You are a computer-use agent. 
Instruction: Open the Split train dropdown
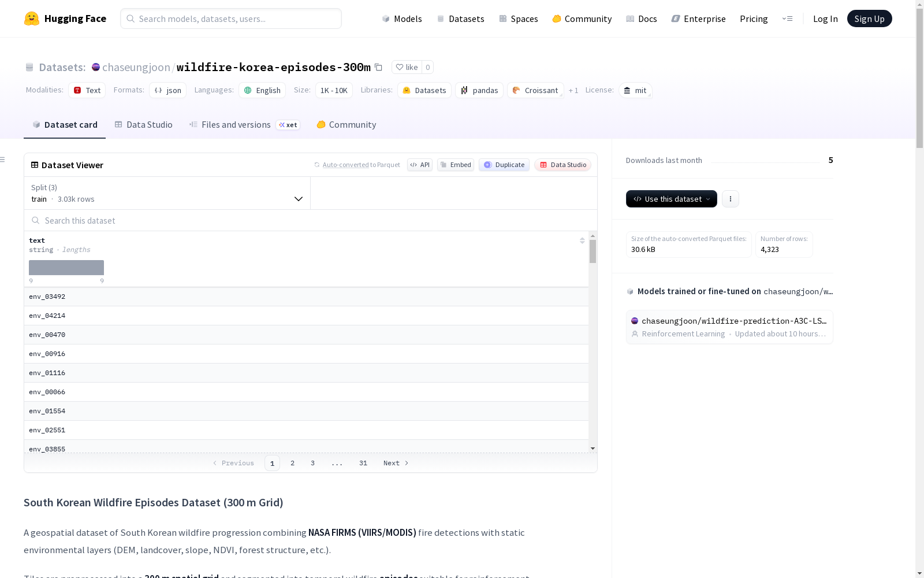click(x=167, y=193)
